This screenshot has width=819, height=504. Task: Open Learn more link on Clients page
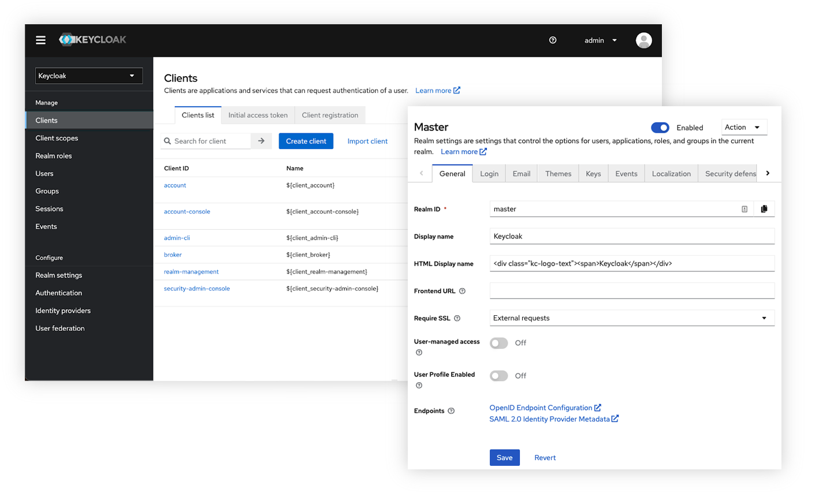tap(438, 91)
